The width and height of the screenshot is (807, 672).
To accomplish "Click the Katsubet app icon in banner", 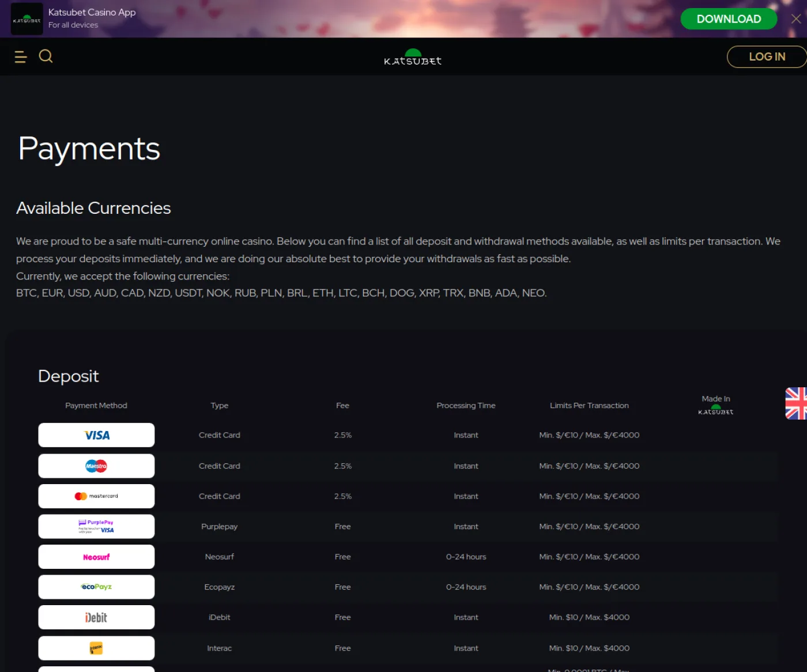I will (x=27, y=18).
